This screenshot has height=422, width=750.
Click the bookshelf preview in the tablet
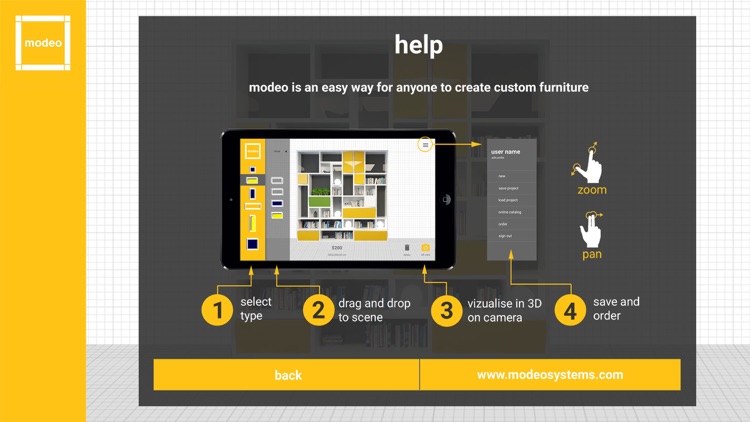coord(342,195)
